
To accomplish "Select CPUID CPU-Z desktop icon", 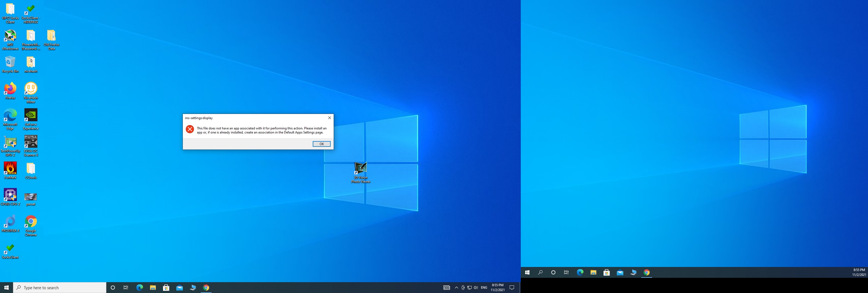I will pyautogui.click(x=10, y=195).
